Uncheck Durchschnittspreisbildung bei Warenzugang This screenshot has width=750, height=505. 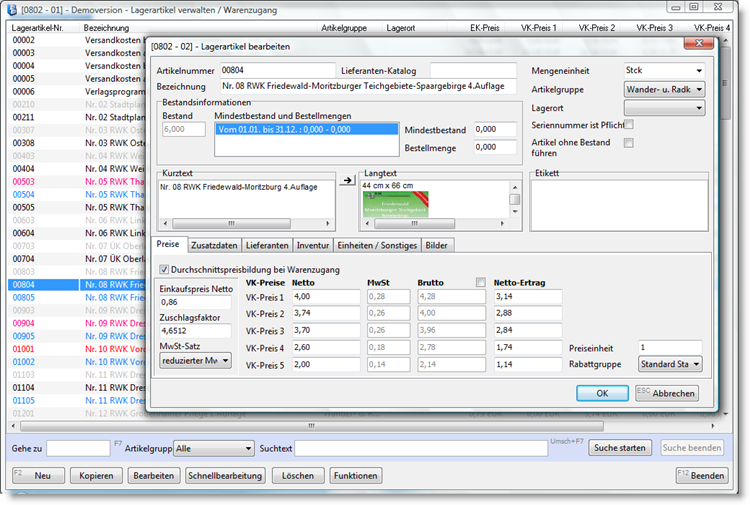(165, 269)
